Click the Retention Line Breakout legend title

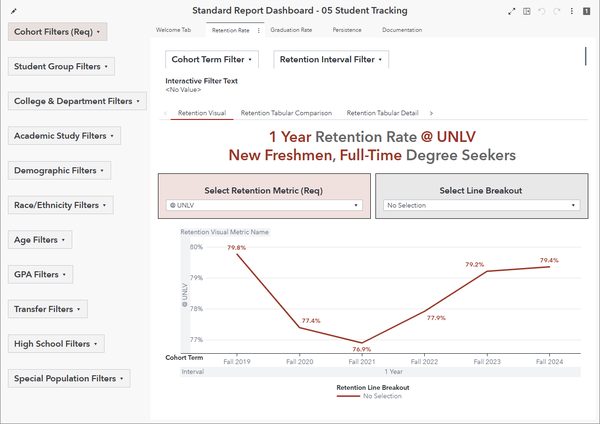pos(373,388)
